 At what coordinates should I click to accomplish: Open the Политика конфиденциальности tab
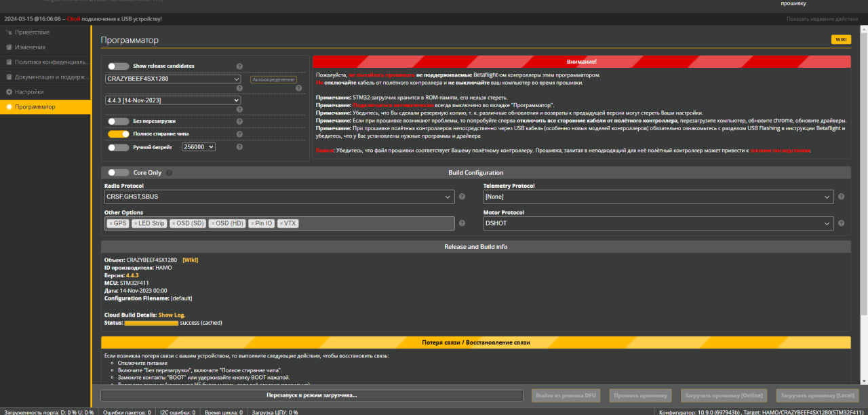(x=45, y=62)
